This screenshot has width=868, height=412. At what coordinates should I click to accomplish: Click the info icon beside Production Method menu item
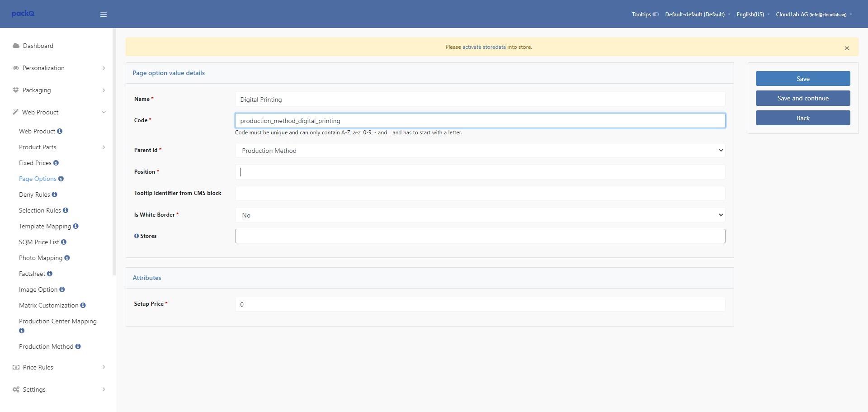click(78, 346)
